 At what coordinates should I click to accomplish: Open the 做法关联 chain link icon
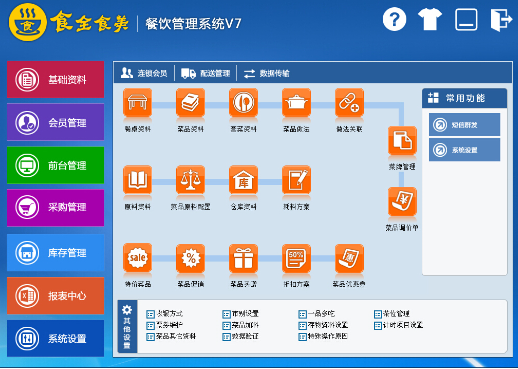pos(349,103)
